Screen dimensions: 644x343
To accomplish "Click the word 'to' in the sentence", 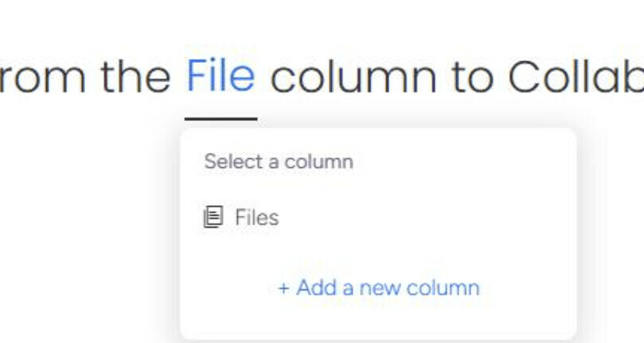I will pos(472,78).
